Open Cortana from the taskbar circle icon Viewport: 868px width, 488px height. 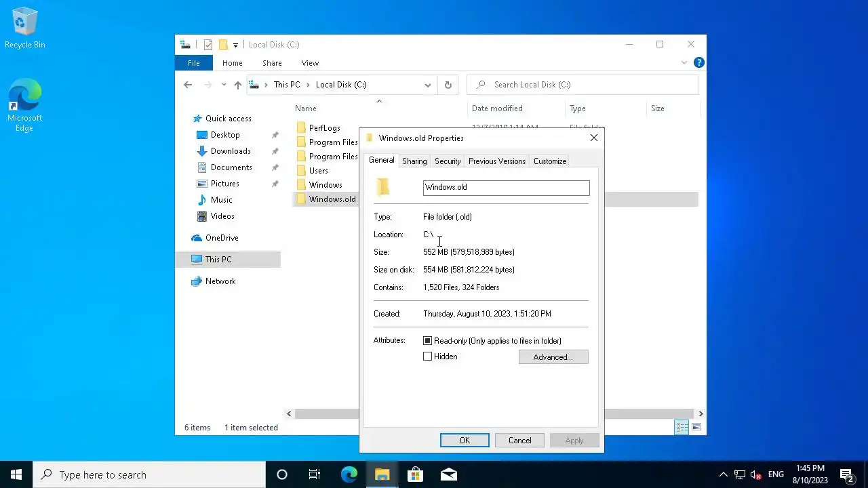tap(282, 474)
